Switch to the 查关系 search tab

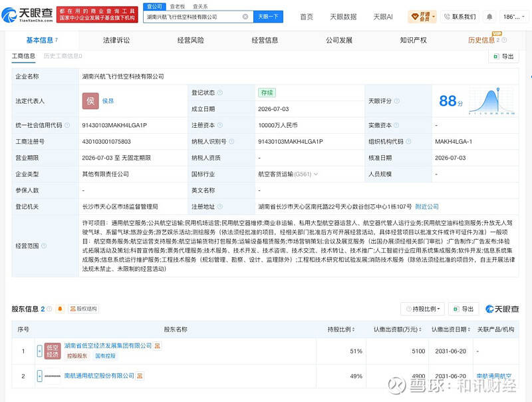[x=200, y=7]
